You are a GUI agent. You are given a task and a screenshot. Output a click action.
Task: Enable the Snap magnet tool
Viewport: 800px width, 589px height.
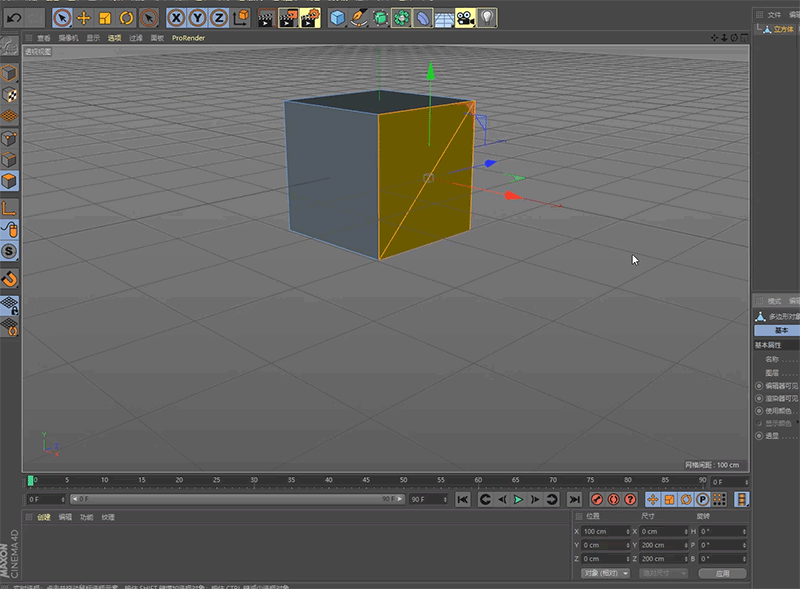9,278
